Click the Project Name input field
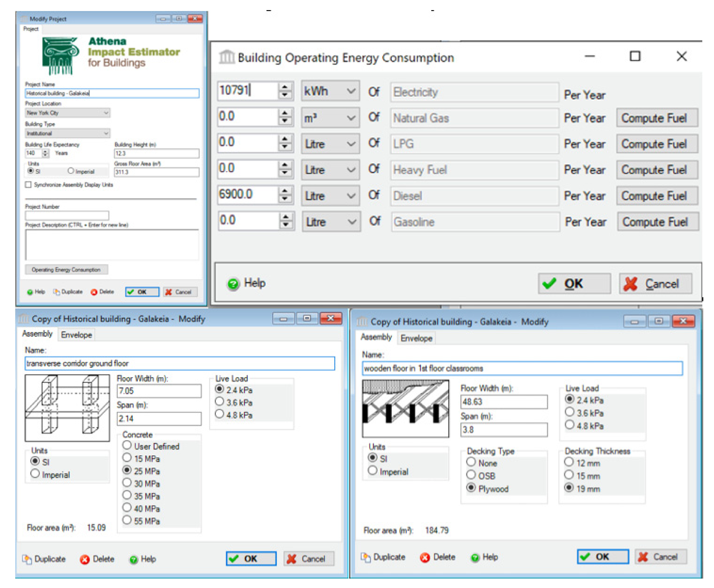The image size is (714, 588). point(112,93)
